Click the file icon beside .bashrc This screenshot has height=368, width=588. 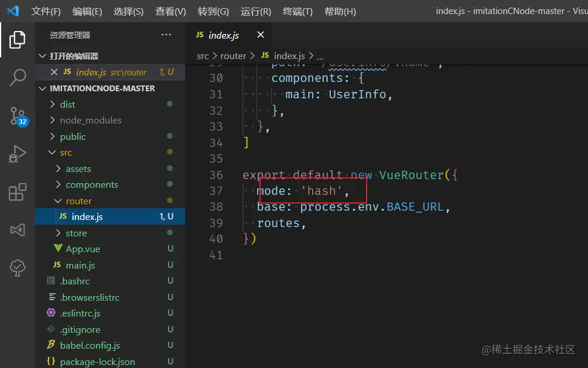click(x=51, y=281)
